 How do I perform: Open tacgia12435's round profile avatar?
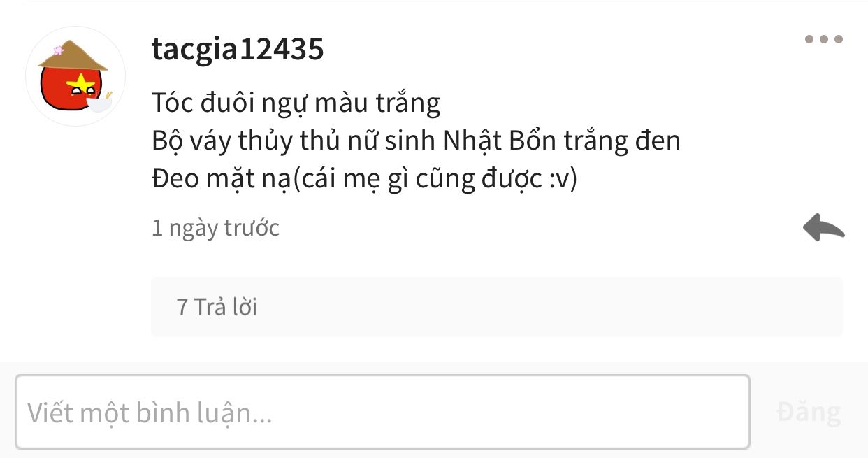tap(75, 76)
